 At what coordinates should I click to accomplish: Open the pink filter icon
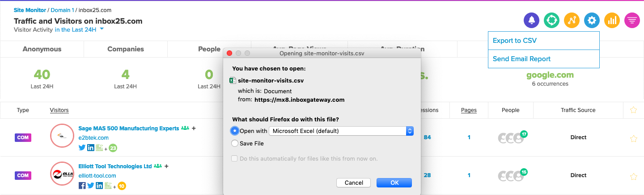(x=632, y=20)
